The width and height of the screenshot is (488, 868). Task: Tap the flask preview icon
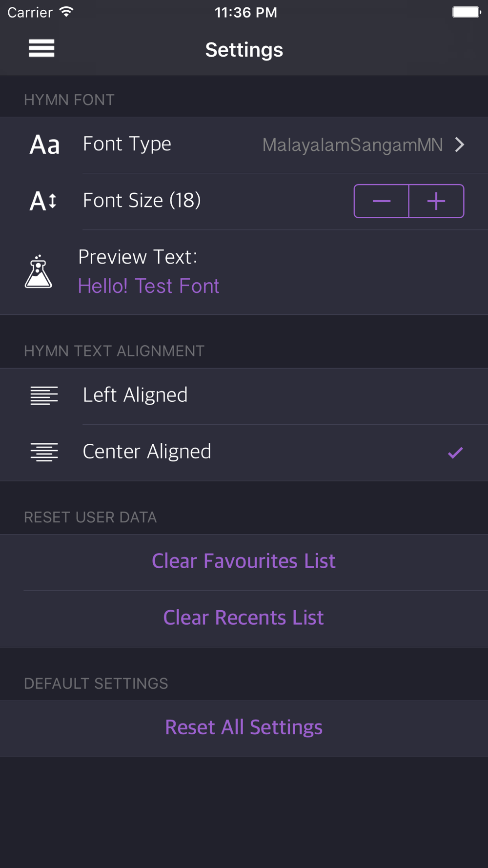click(x=39, y=272)
